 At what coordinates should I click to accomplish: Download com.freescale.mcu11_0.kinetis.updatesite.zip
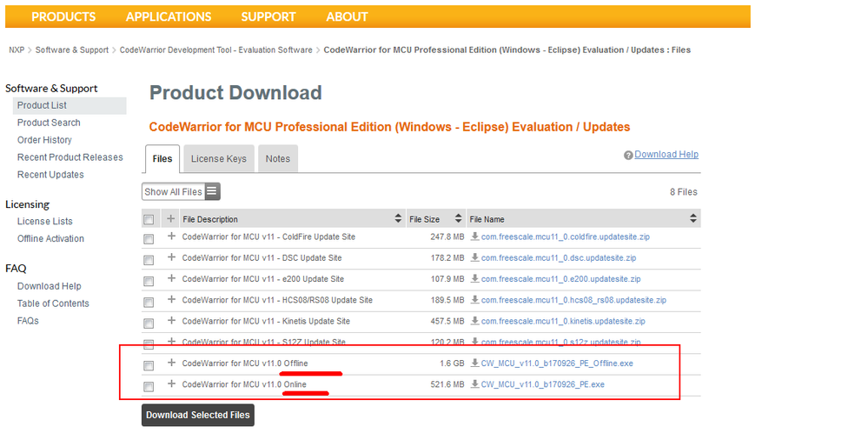coord(563,321)
